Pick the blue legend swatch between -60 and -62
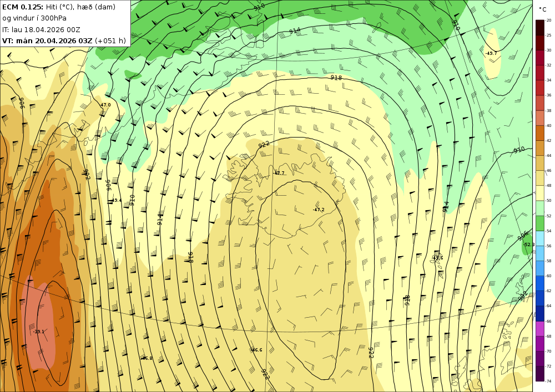The width and height of the screenshot is (555, 392). pos(540,283)
